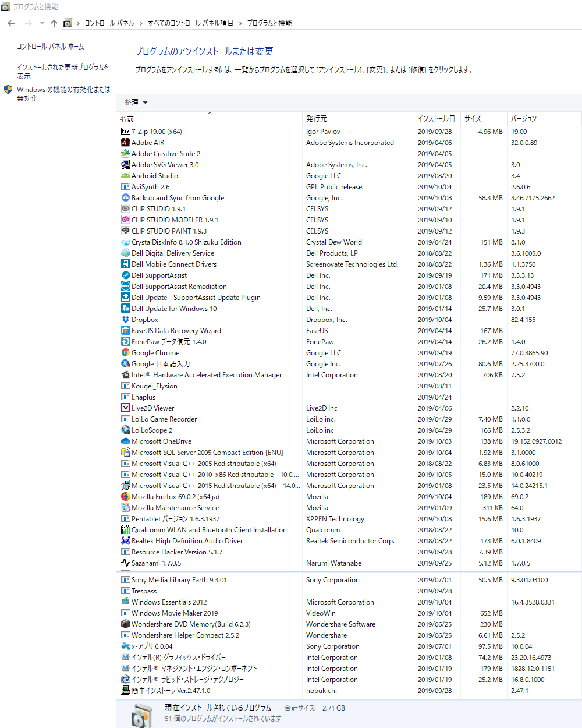Sort list by 名前 column header

point(127,119)
